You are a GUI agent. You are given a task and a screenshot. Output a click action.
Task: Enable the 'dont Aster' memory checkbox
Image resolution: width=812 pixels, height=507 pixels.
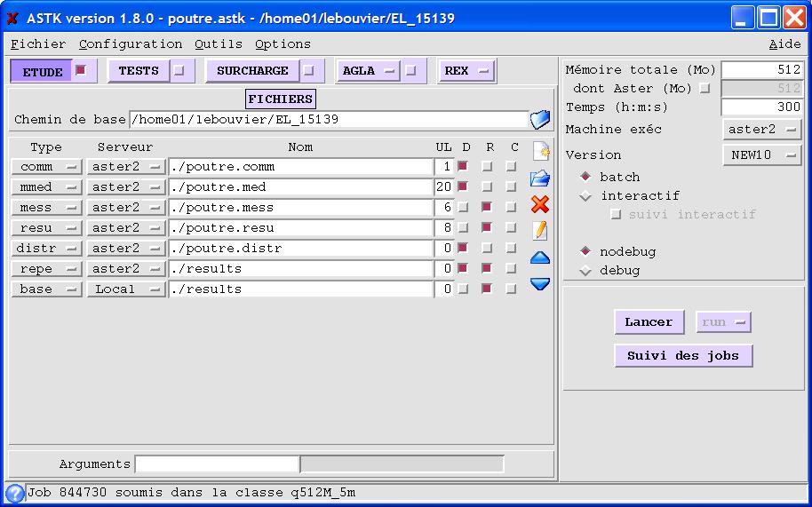[x=705, y=89]
